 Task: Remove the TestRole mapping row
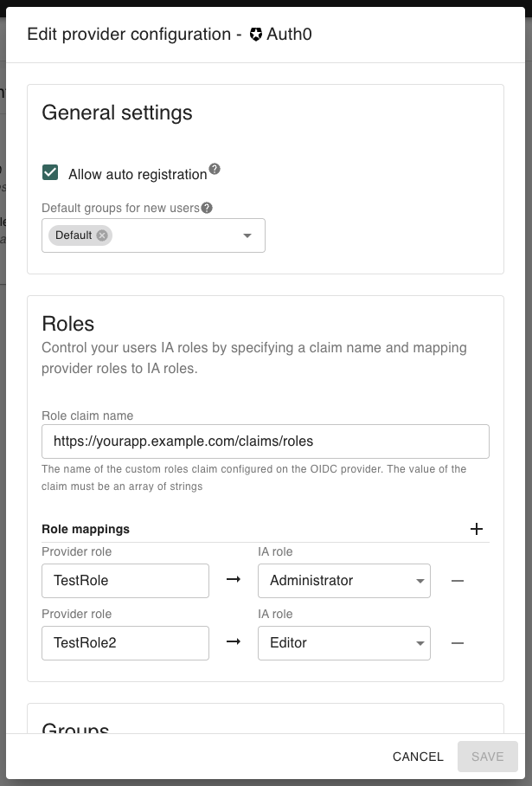(458, 581)
